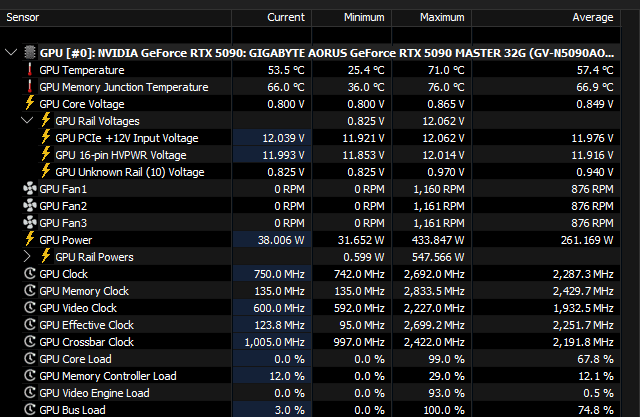Click the 750.0 MHz current GPU Clock value
The height and width of the screenshot is (417, 640).
tap(279, 274)
